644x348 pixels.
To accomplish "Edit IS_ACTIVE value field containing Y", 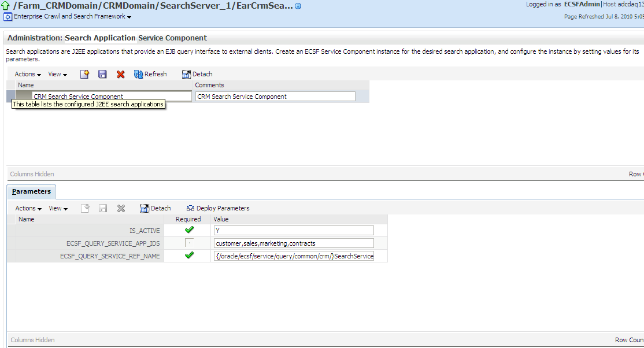I will (x=294, y=231).
